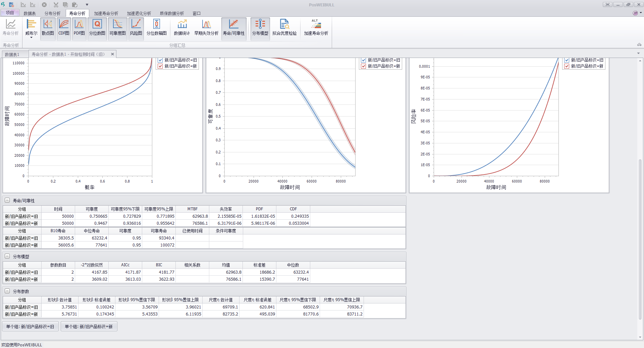Select 尺度η 估计值 82735.2 cell
644x348 pixels.
(221, 314)
